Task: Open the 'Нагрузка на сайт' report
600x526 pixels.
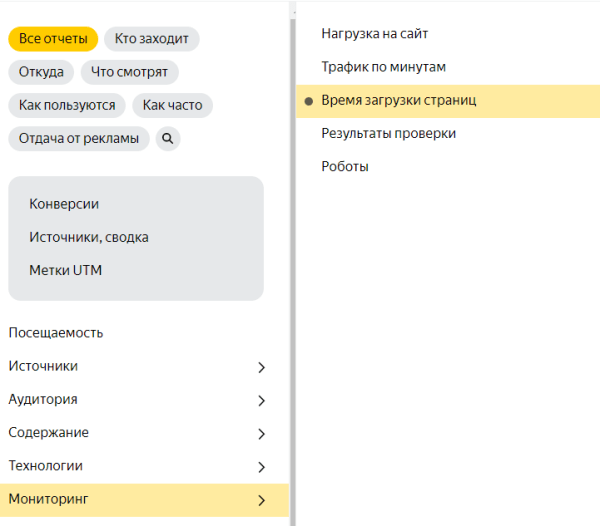Action: [375, 34]
